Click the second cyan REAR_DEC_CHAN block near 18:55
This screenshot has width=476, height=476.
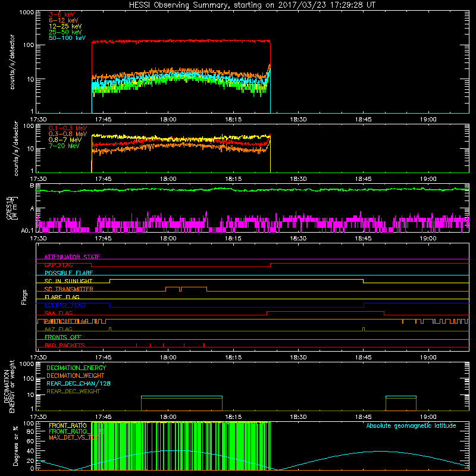400,396
